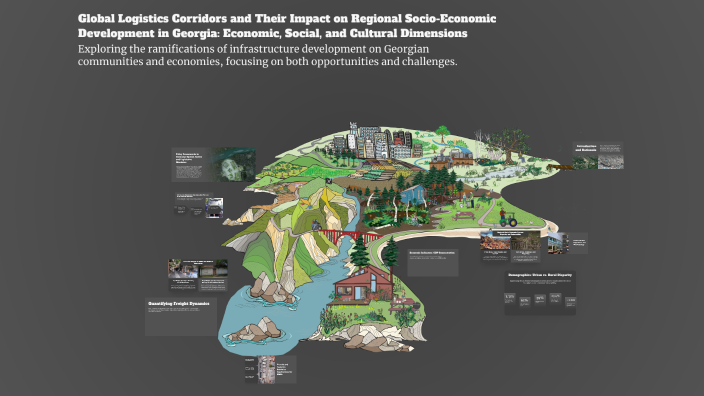Select the gray aerial photo in Introduction frame

coord(611,162)
